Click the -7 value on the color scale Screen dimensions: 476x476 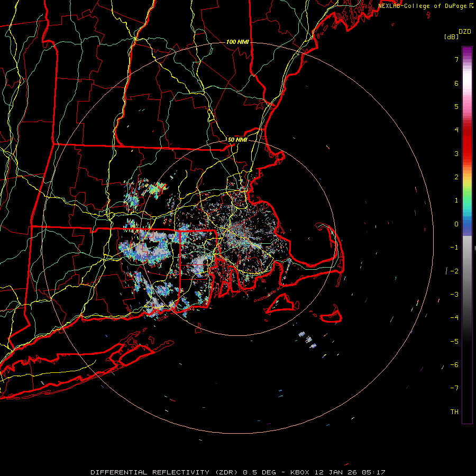454,388
